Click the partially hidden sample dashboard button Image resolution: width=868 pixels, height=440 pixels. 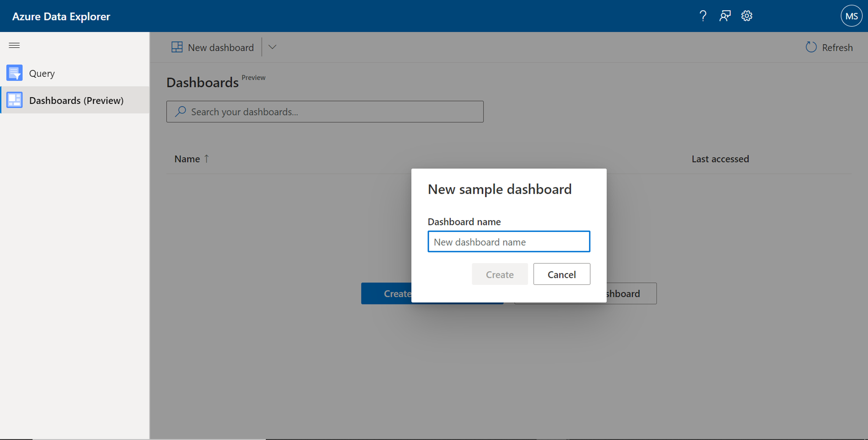pyautogui.click(x=631, y=294)
